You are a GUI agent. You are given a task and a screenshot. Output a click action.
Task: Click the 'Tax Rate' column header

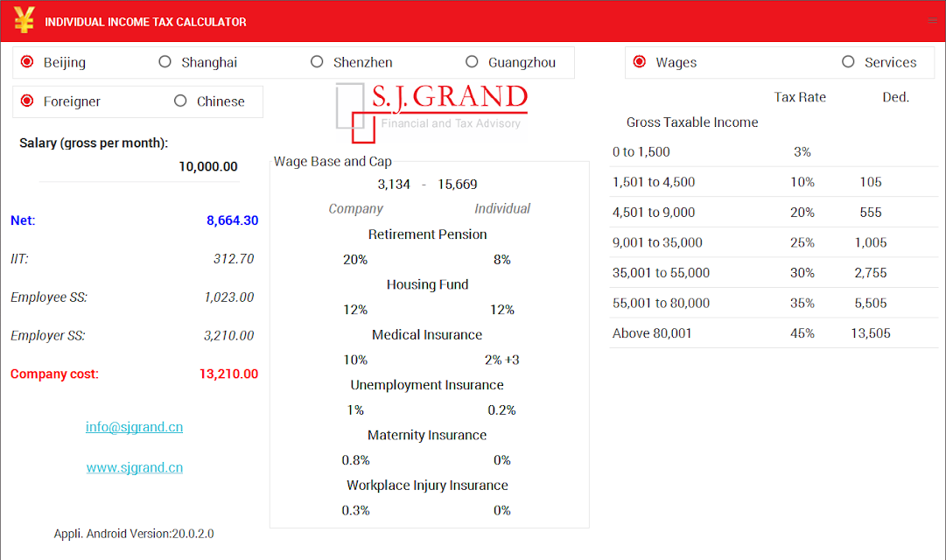[x=800, y=97]
